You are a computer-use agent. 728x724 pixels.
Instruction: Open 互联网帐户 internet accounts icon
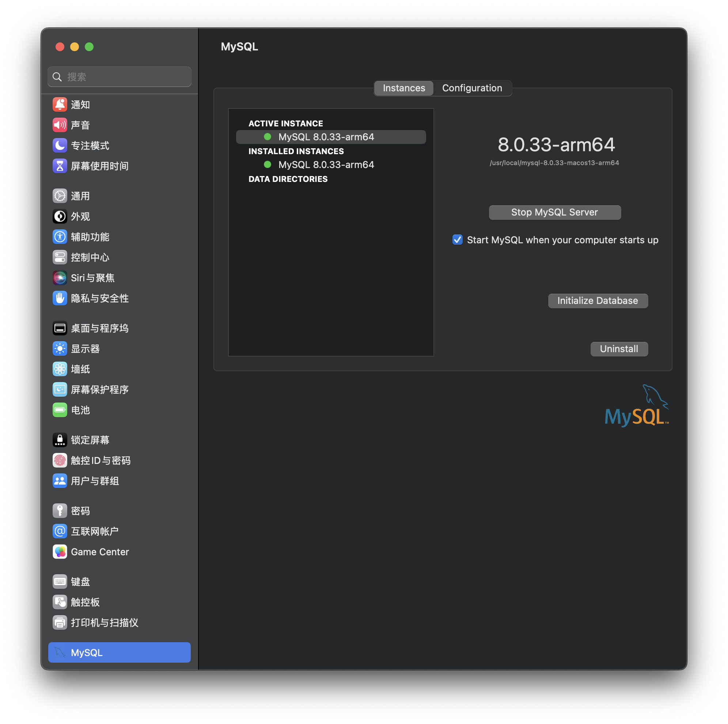pyautogui.click(x=60, y=531)
